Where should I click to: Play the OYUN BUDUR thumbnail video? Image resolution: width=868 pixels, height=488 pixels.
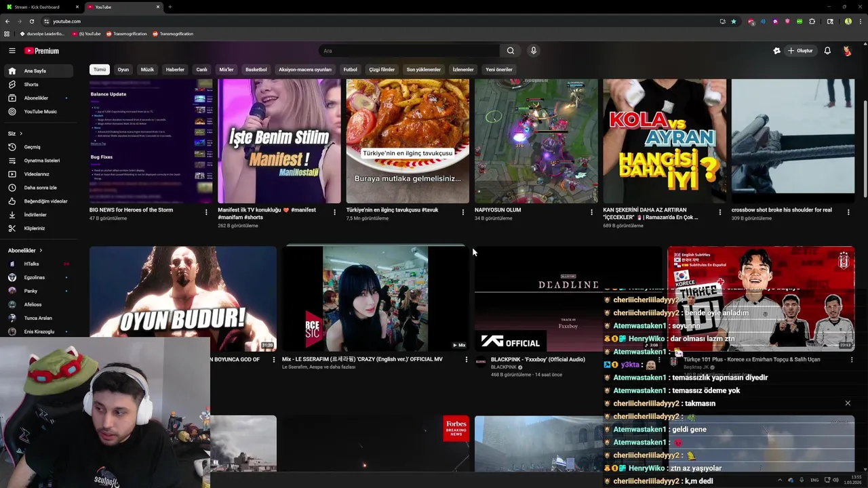pyautogui.click(x=183, y=298)
